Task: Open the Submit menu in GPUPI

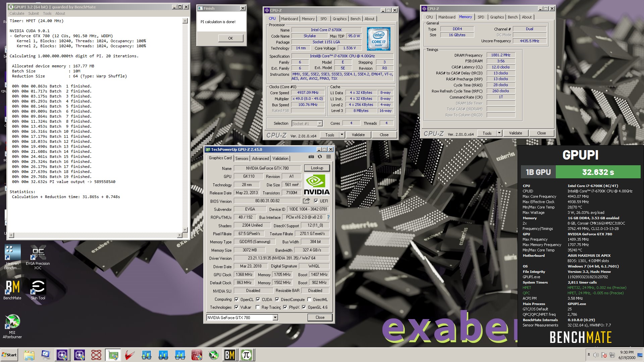Action: (34, 13)
